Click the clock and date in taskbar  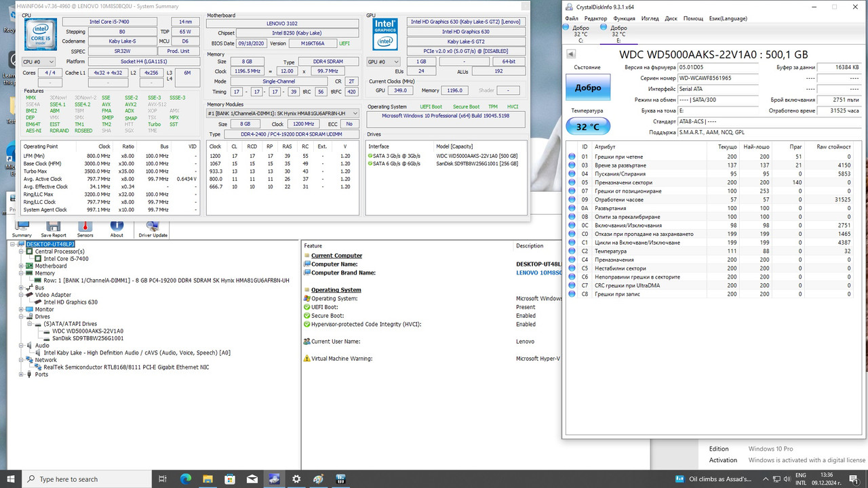tap(826, 479)
